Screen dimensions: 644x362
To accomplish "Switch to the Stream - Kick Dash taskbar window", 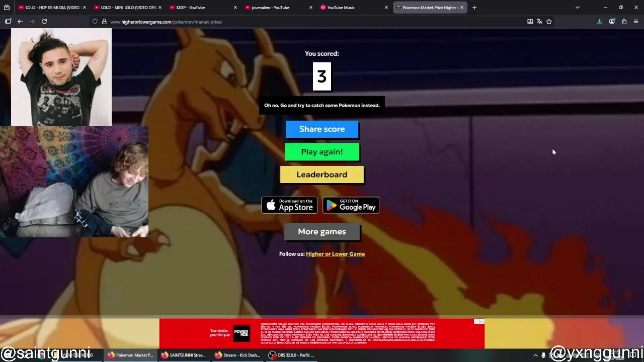I will coord(237,355).
